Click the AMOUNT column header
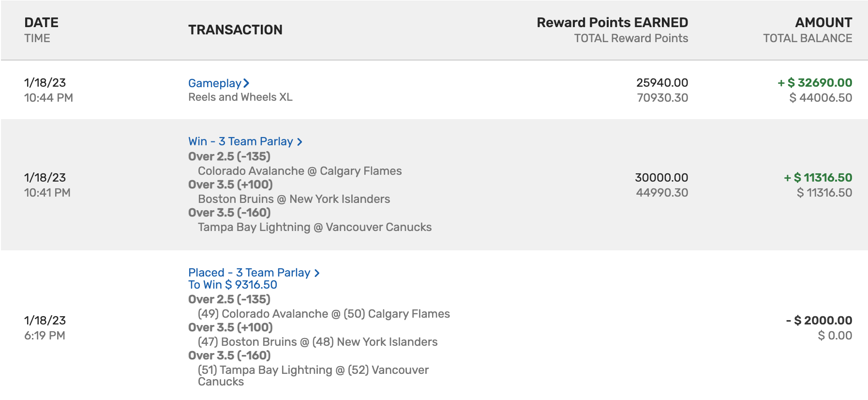Image resolution: width=868 pixels, height=400 pixels. 823,23
